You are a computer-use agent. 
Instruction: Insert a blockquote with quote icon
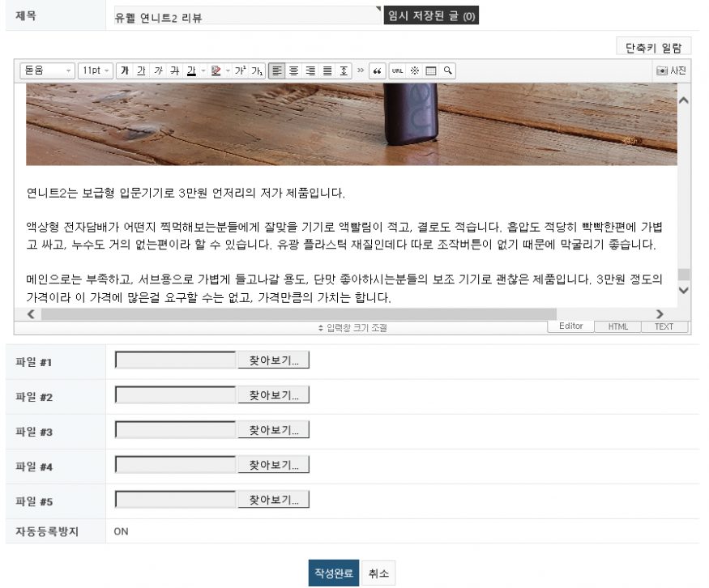pyautogui.click(x=377, y=70)
